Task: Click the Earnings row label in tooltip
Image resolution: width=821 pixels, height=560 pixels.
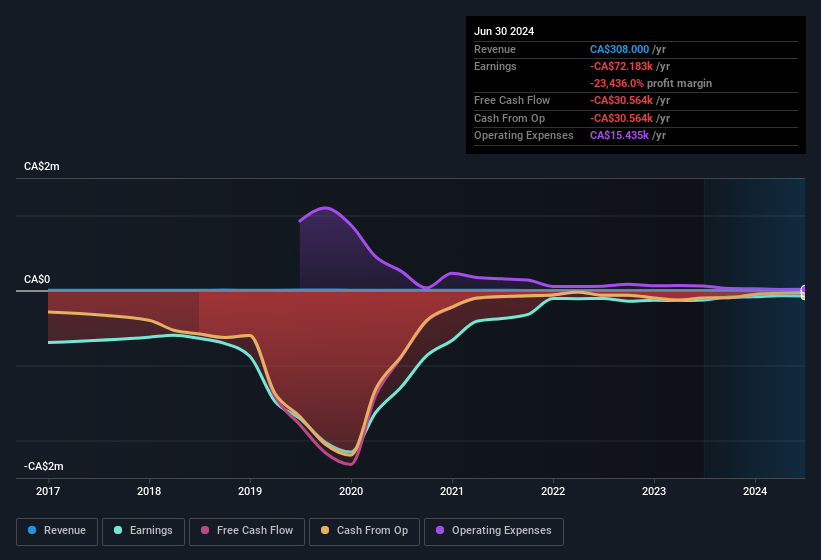Action: pyautogui.click(x=495, y=66)
